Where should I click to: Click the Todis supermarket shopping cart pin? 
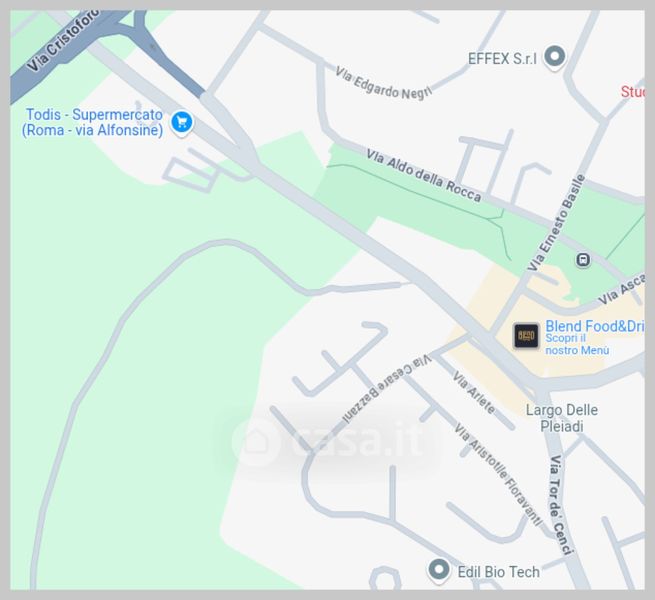[x=182, y=123]
